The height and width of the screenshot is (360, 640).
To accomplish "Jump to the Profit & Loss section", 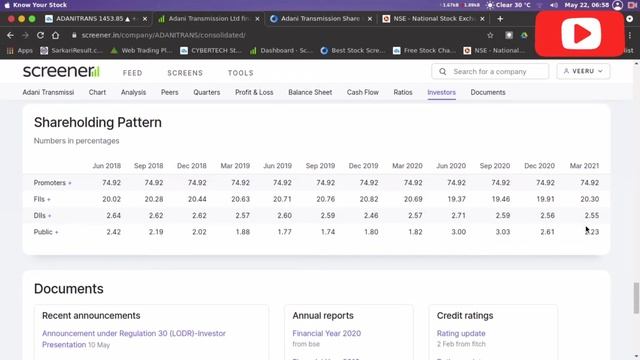I will coord(254,92).
